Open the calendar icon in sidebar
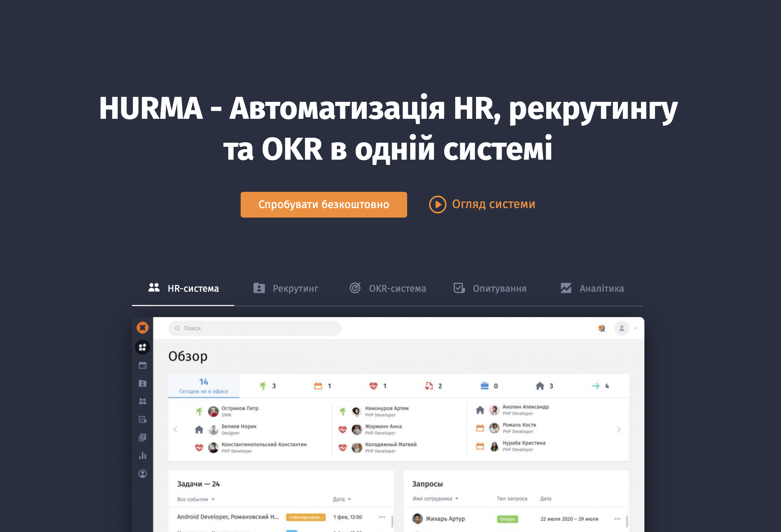Viewport: 781px width, 532px height. pos(143,366)
